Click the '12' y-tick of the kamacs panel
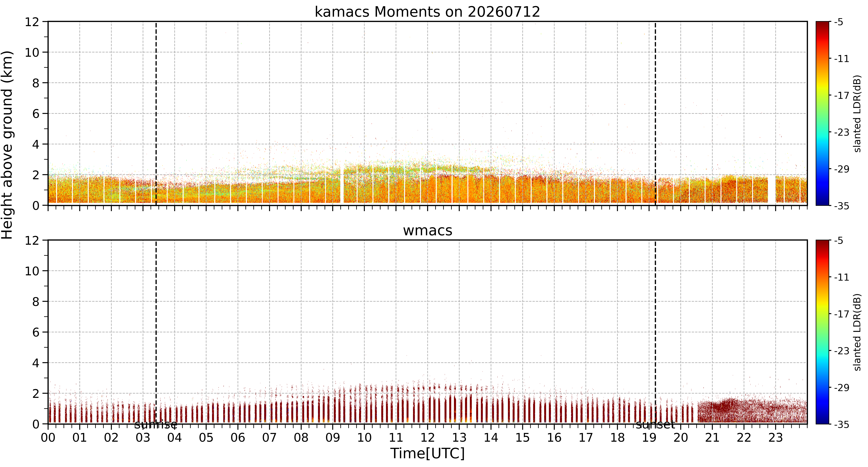The image size is (868, 467). pyautogui.click(x=32, y=22)
